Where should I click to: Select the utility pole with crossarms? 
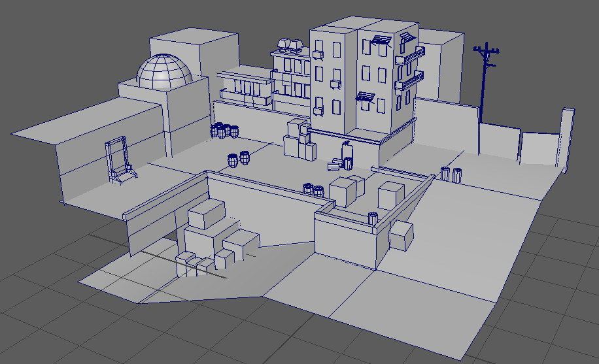point(485,82)
